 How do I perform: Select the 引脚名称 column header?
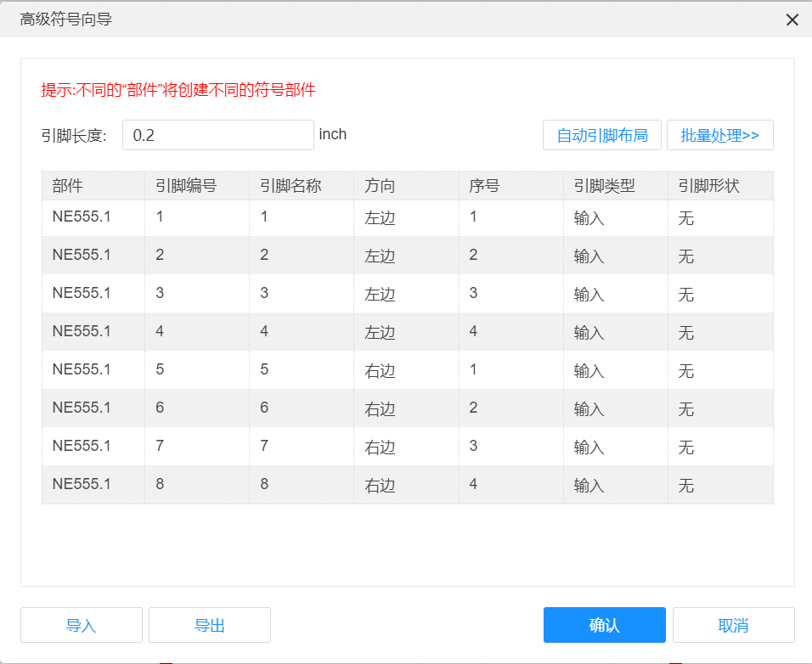point(302,185)
